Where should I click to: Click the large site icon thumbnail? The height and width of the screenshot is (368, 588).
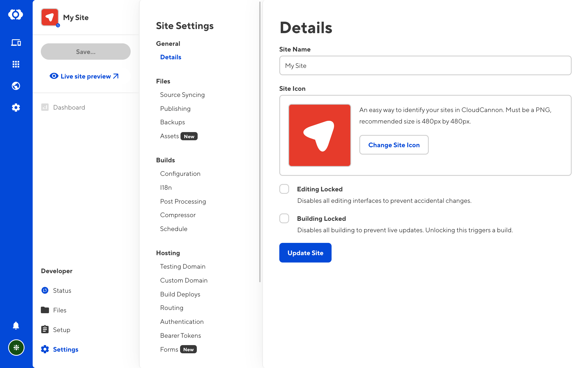(320, 135)
